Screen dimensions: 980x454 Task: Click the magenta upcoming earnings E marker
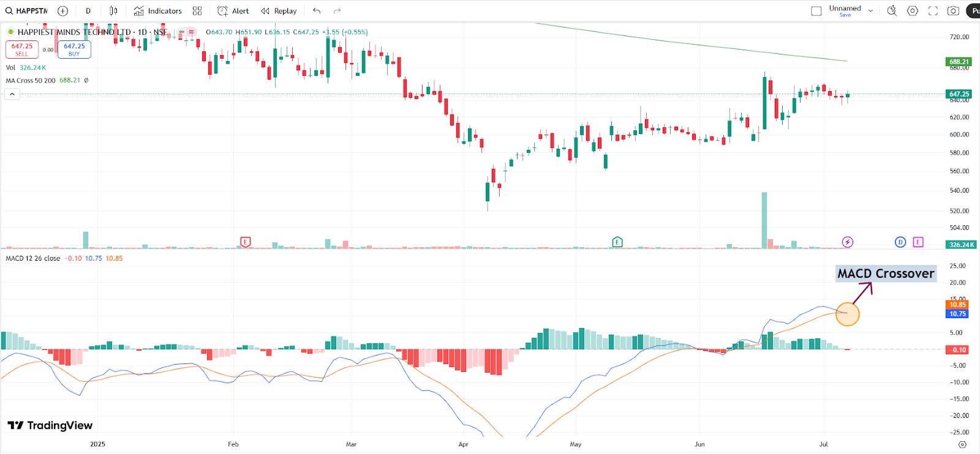pyautogui.click(x=918, y=242)
